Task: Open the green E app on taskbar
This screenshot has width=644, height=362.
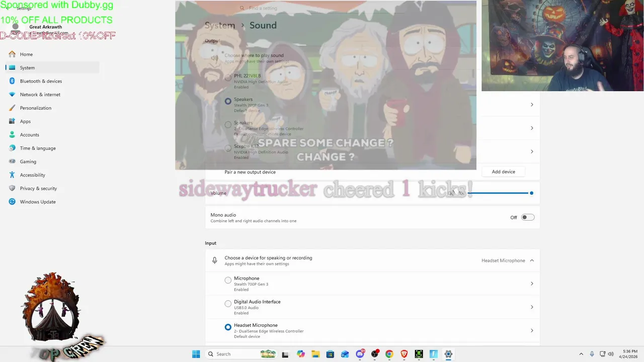Action: tap(419, 354)
